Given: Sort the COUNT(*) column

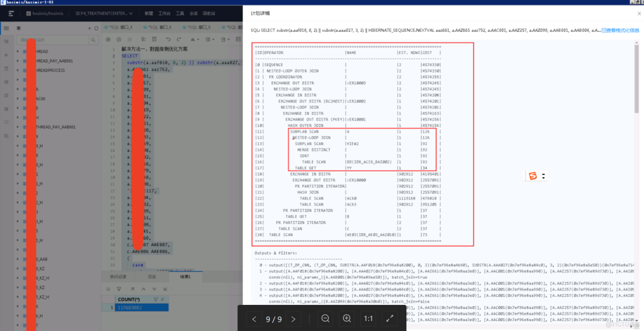Looking at the screenshot, I should pyautogui.click(x=162, y=299).
